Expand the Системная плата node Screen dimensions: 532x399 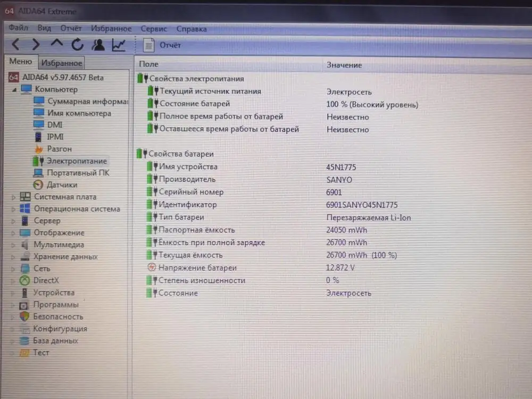tap(14, 197)
